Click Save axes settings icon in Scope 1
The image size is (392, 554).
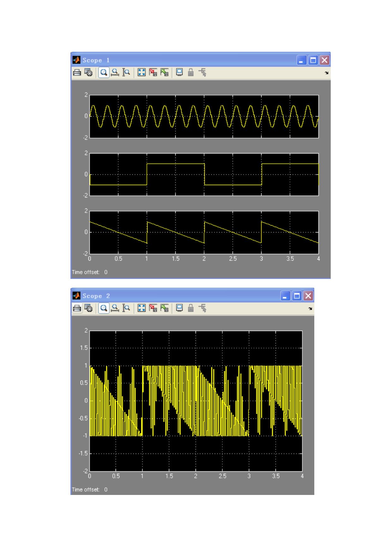[x=153, y=73]
